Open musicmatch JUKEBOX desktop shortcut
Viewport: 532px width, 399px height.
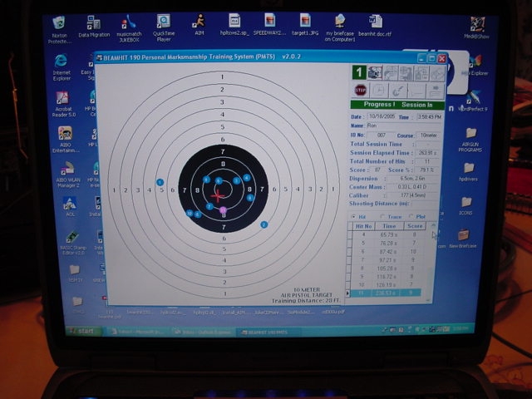pos(129,28)
